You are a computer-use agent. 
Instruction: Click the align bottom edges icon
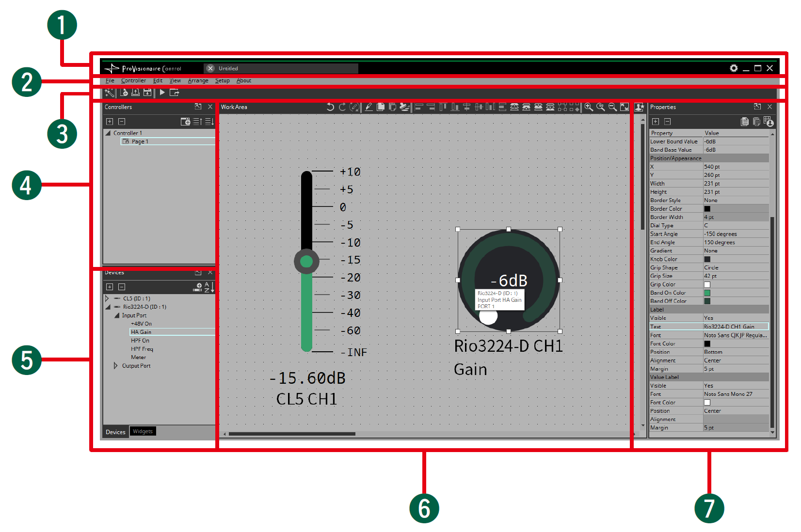click(x=455, y=107)
